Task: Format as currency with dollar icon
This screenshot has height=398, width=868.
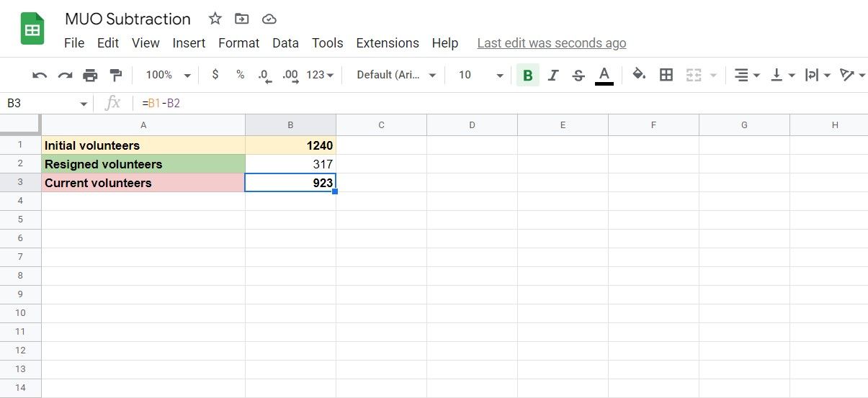Action: [215, 75]
